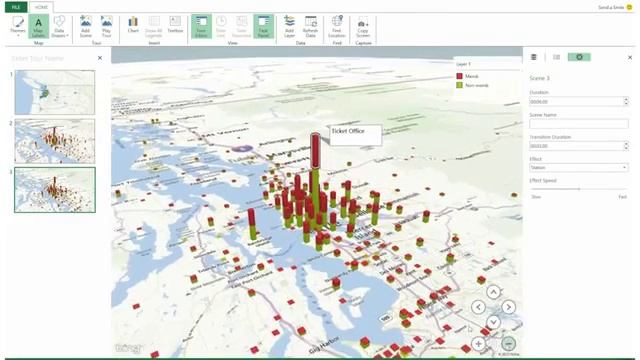Adjust Duration with its spinner arrows

click(x=626, y=102)
